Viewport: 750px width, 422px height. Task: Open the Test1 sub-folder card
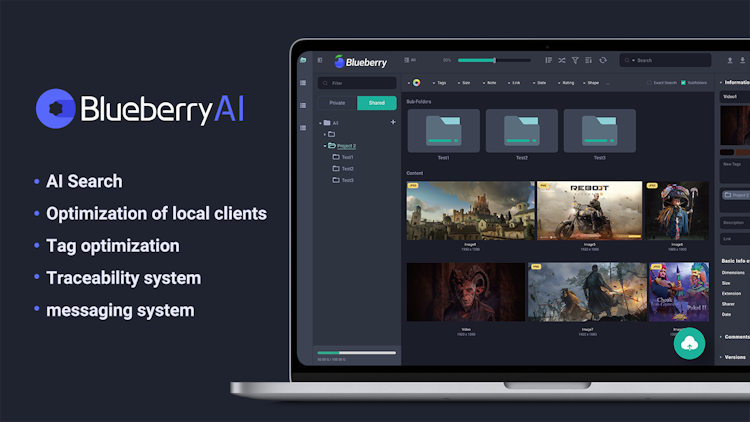443,131
